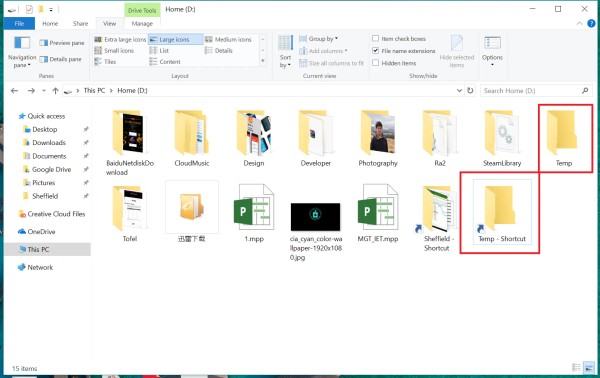The width and height of the screenshot is (600, 378).
Task: Expand the layout gallery more arrow
Action: pos(263,61)
